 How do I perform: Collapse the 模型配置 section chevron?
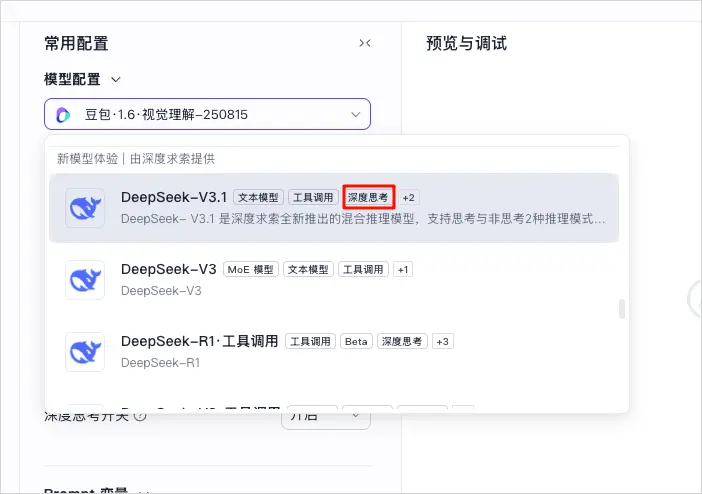[x=116, y=80]
